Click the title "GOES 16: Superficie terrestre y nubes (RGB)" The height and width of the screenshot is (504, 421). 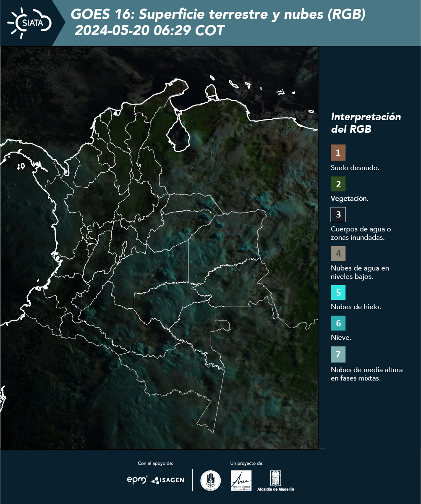(x=218, y=15)
